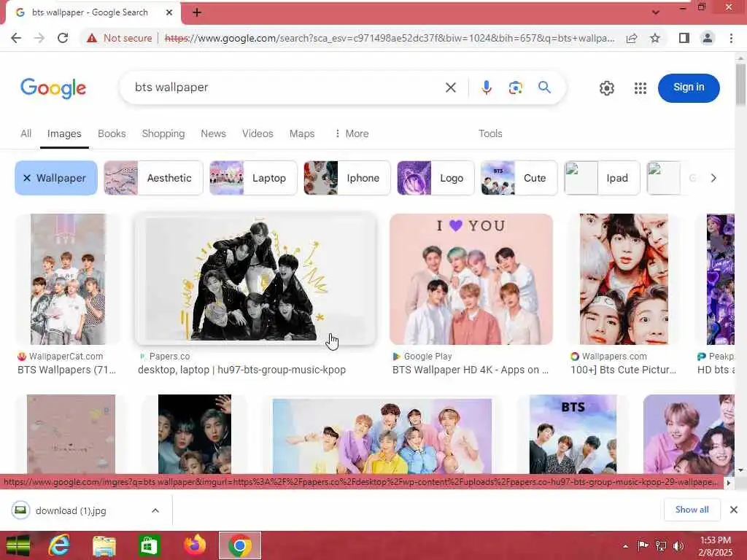The height and width of the screenshot is (560, 747).
Task: Open Google quick settings gear
Action: click(x=606, y=88)
